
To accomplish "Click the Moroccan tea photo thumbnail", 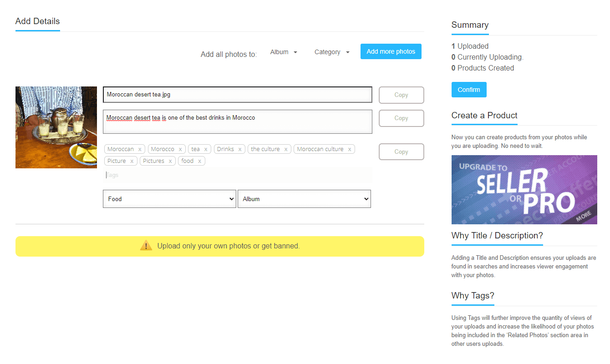I will tap(56, 127).
